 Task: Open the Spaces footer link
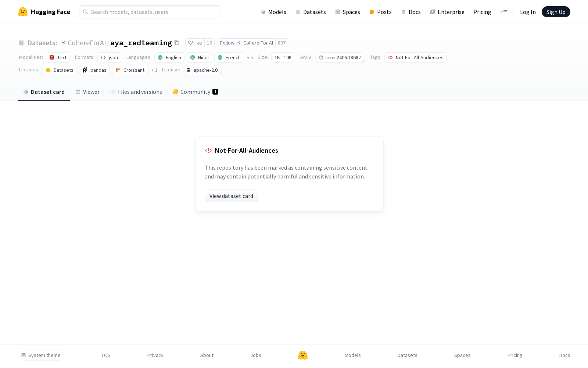click(x=462, y=355)
